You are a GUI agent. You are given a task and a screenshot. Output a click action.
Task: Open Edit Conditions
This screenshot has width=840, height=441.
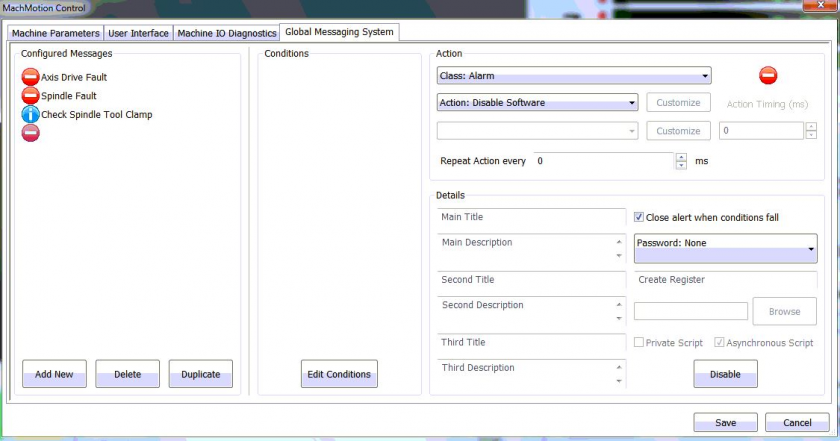[339, 374]
